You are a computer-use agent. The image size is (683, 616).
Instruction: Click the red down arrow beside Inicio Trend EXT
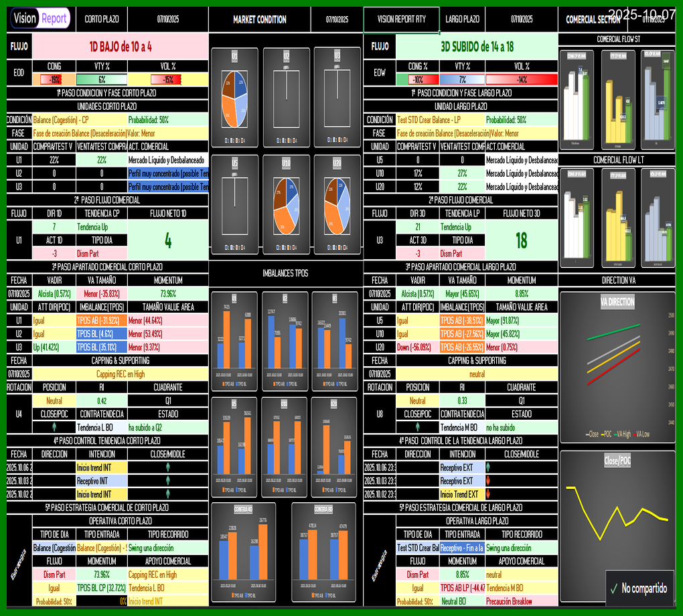[487, 494]
